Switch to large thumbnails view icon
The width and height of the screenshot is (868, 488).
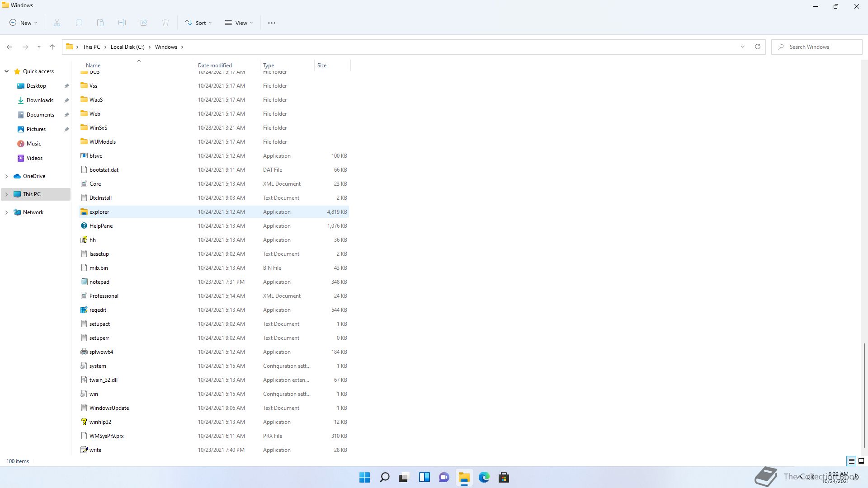pos(861,461)
